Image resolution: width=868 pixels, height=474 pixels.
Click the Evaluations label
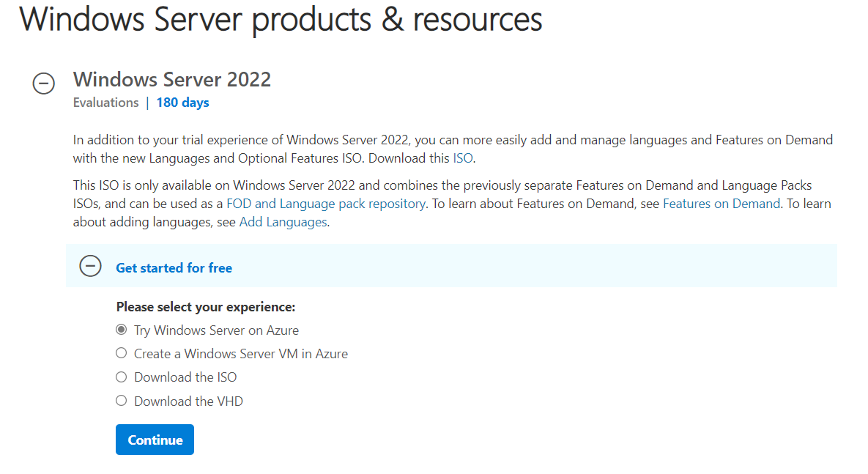coord(105,103)
